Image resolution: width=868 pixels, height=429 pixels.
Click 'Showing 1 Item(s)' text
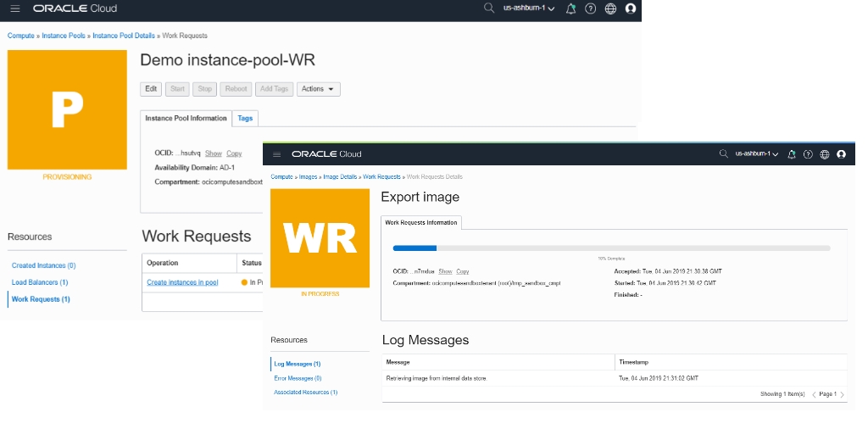(782, 394)
